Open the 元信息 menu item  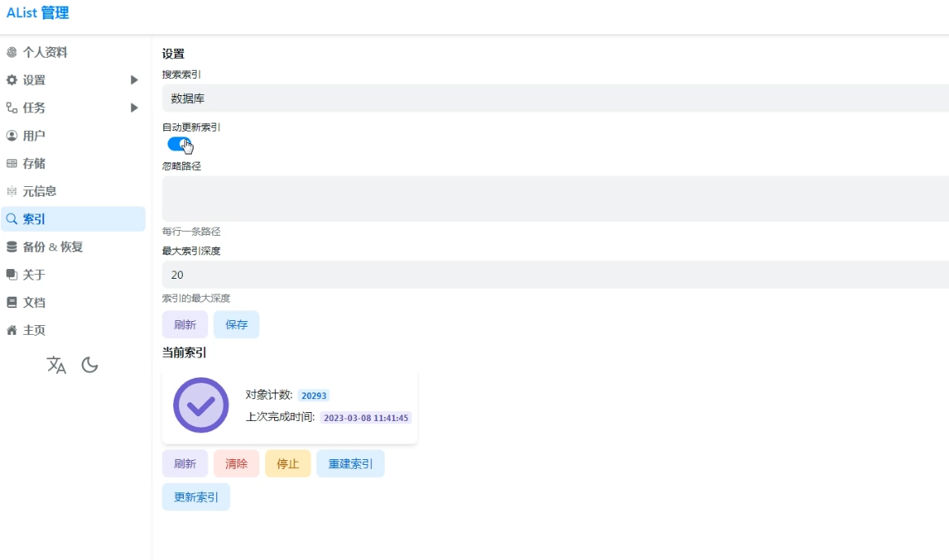pyautogui.click(x=39, y=191)
